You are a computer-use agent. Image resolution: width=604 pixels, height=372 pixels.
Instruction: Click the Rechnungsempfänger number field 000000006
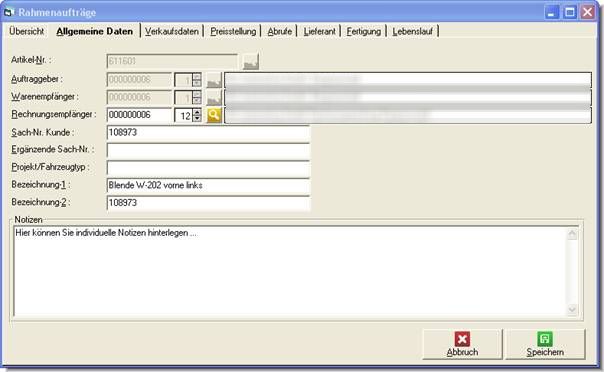pos(139,115)
